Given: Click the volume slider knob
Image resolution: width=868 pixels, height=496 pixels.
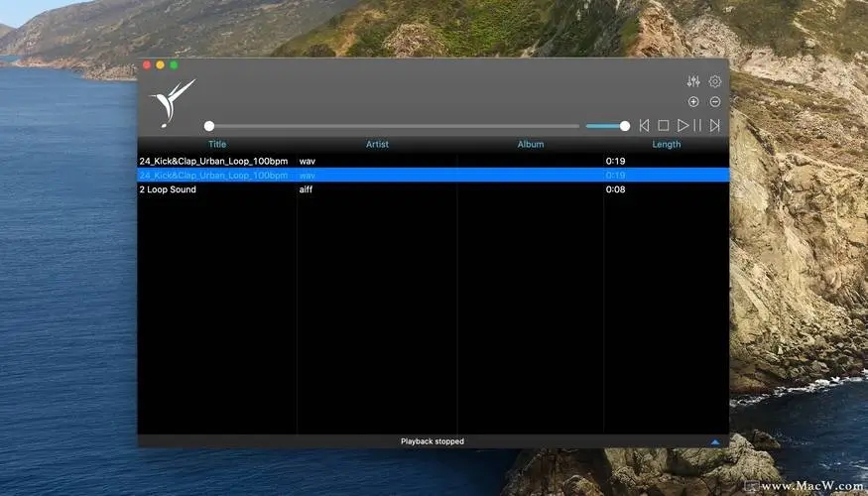Looking at the screenshot, I should pyautogui.click(x=625, y=126).
